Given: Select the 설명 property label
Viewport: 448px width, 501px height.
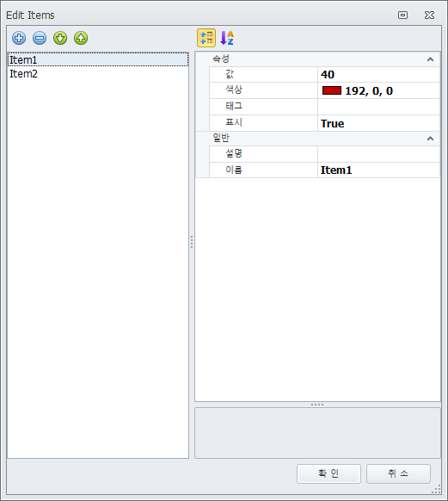Looking at the screenshot, I should (x=234, y=153).
